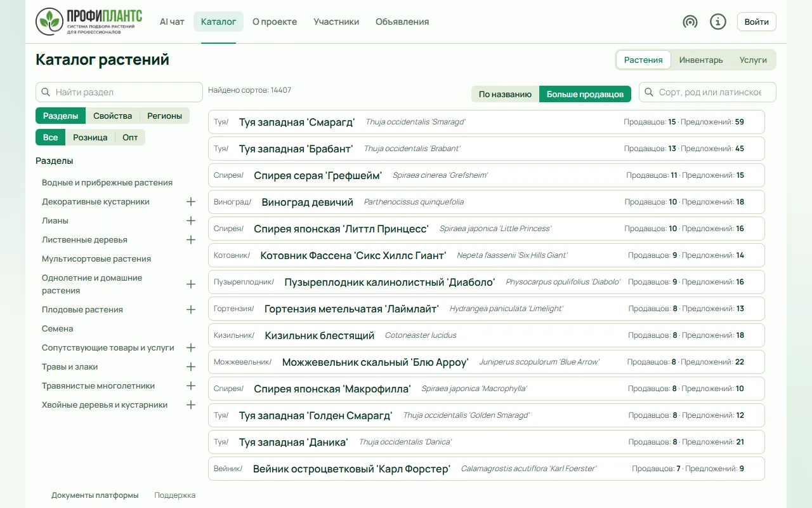Expand Травянистые многолетники section

pos(191,385)
